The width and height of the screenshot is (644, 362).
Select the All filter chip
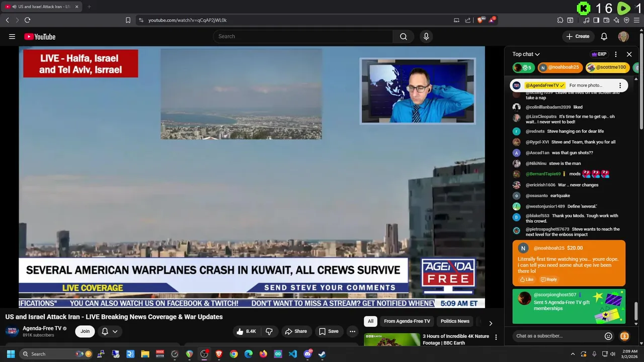[x=370, y=321]
